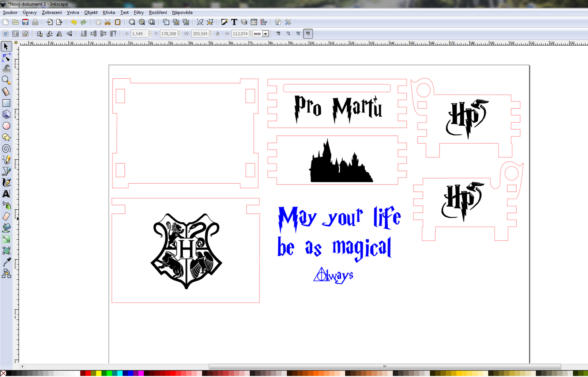Select the Bezier pen tool

click(x=6, y=171)
